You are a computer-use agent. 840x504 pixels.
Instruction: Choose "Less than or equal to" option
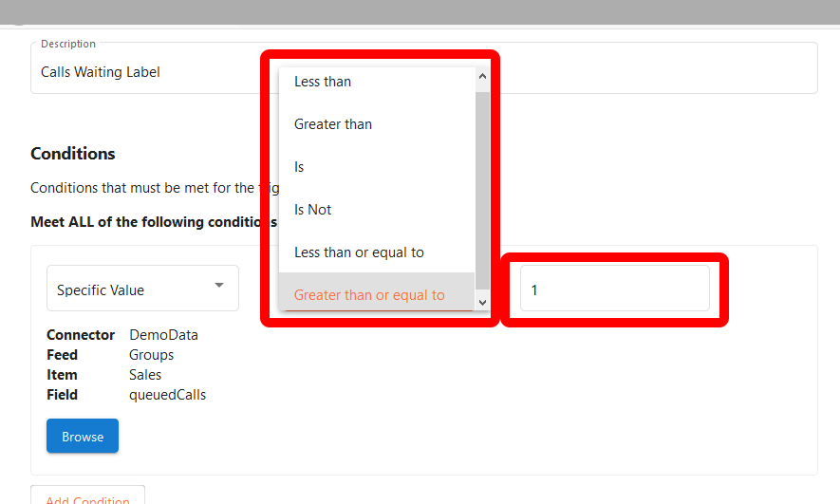point(359,252)
